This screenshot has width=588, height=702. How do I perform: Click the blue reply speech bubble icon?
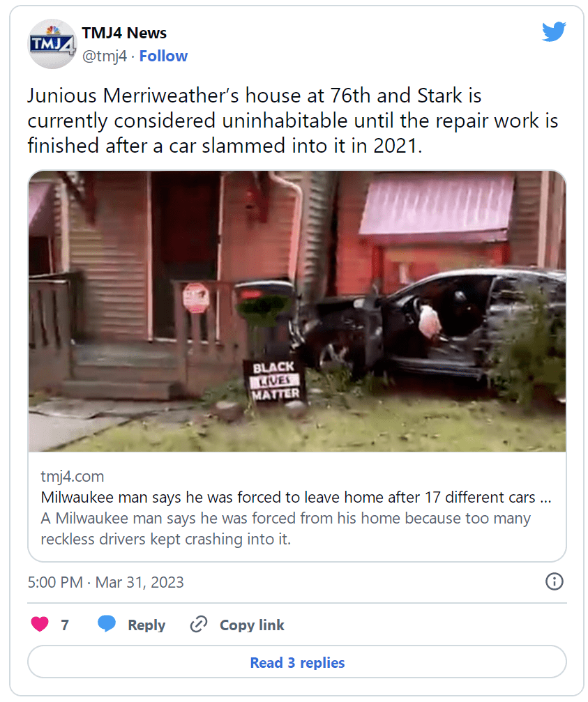pyautogui.click(x=107, y=624)
